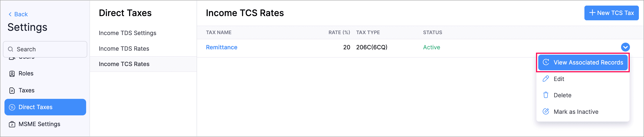644x137 pixels.
Task: Go back using the Back chevron
Action: pyautogui.click(x=10, y=14)
